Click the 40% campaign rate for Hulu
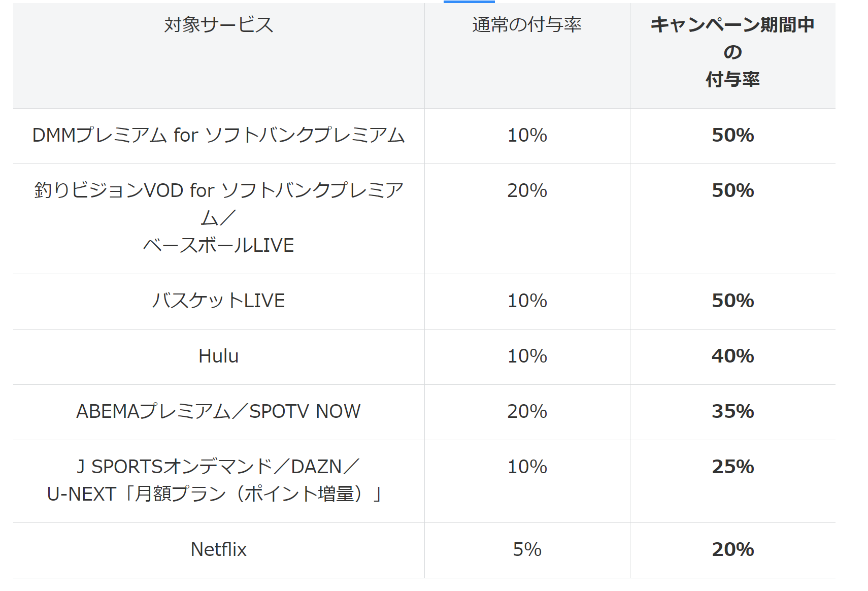Image resolution: width=868 pixels, height=591 pixels. (732, 356)
